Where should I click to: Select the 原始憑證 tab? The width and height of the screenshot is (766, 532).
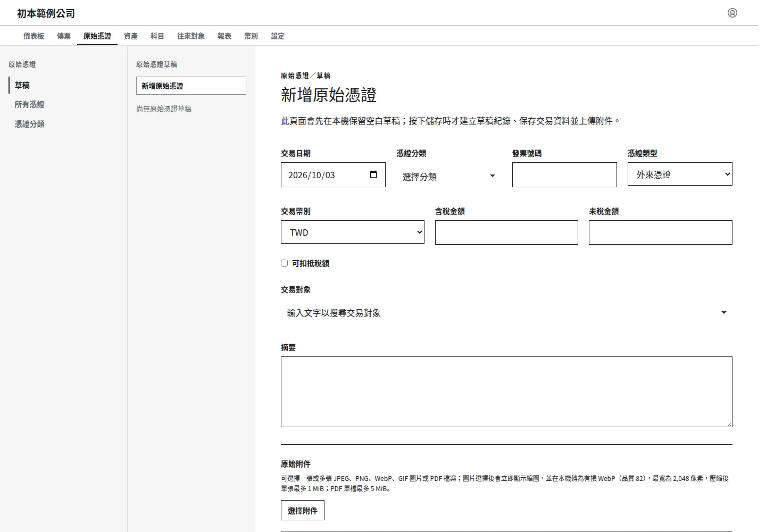[x=97, y=36]
